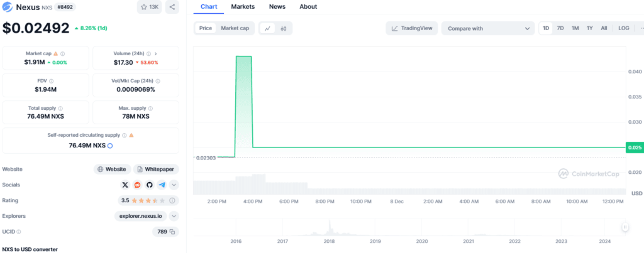Screen dimensions: 644x253
Task: Click the #8492 rank badge
Action: click(x=65, y=7)
